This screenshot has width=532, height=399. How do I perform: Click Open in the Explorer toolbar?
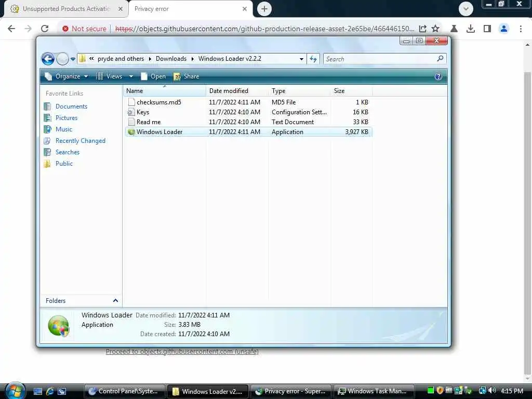(x=153, y=76)
